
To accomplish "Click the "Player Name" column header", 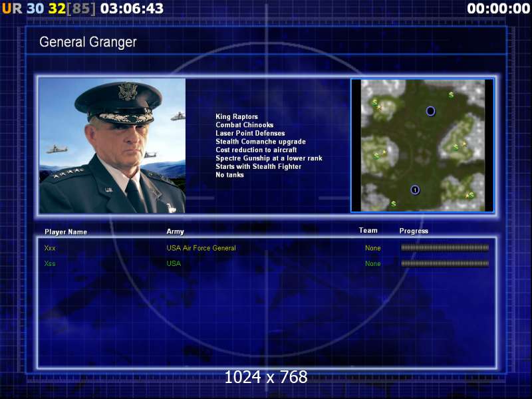I will (x=66, y=232).
